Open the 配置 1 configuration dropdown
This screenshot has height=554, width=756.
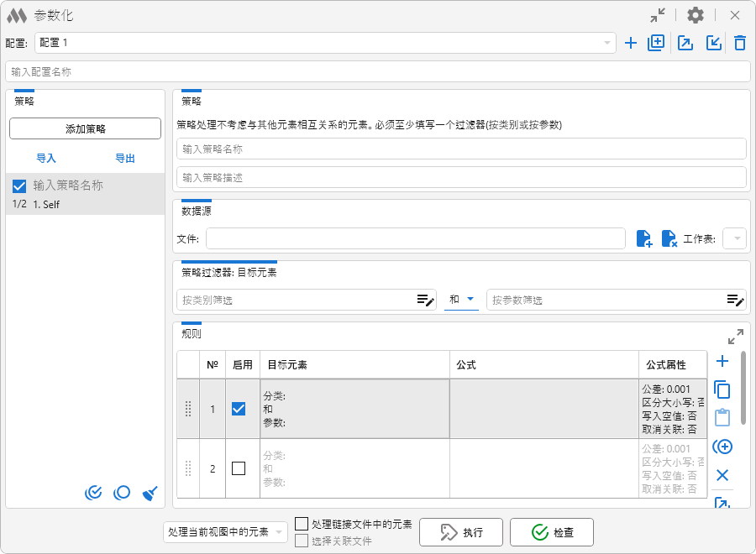(325, 43)
